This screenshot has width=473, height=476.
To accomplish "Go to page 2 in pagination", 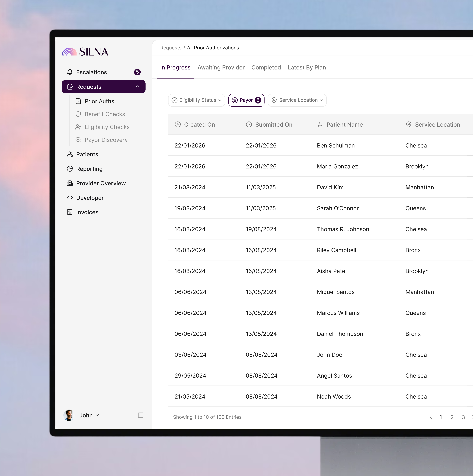I will 452,417.
